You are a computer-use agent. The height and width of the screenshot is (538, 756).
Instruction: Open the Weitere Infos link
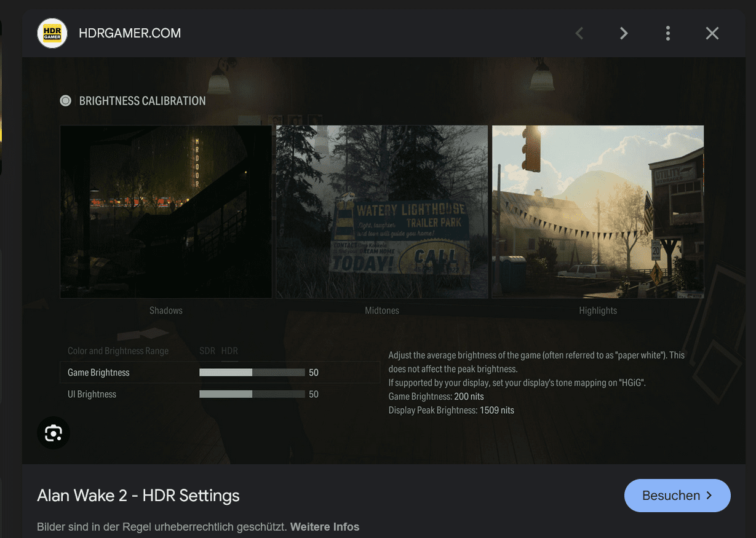325,527
